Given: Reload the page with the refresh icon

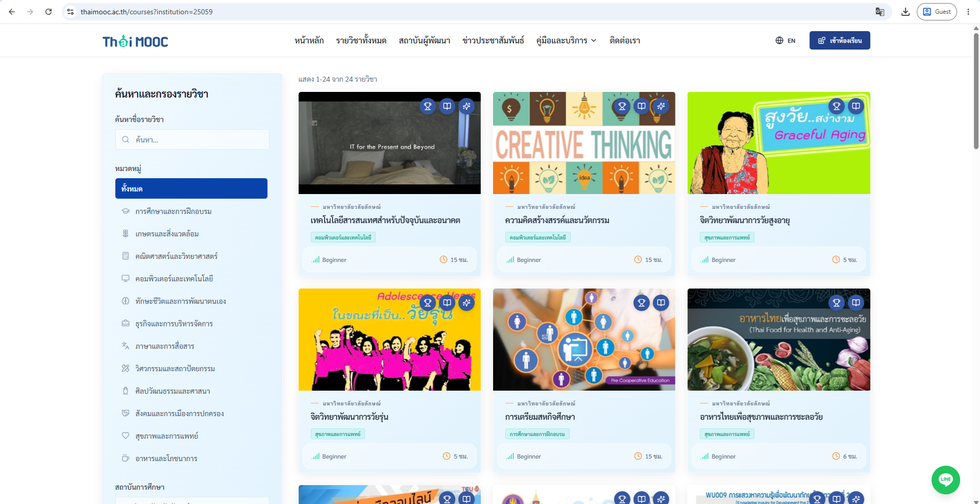Looking at the screenshot, I should 48,12.
